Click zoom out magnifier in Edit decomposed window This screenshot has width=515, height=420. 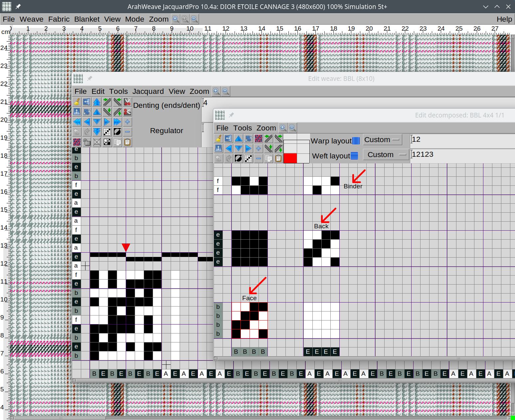(292, 128)
